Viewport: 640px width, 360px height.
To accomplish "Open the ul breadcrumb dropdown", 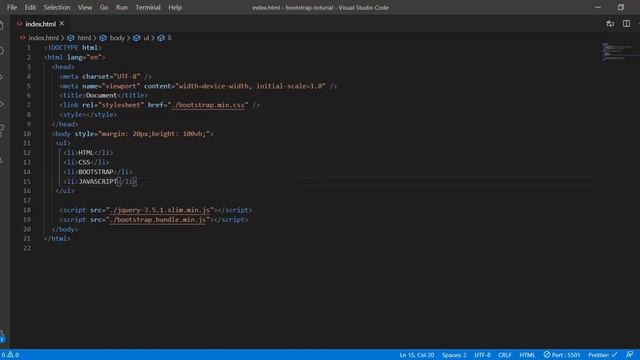I will [x=146, y=38].
